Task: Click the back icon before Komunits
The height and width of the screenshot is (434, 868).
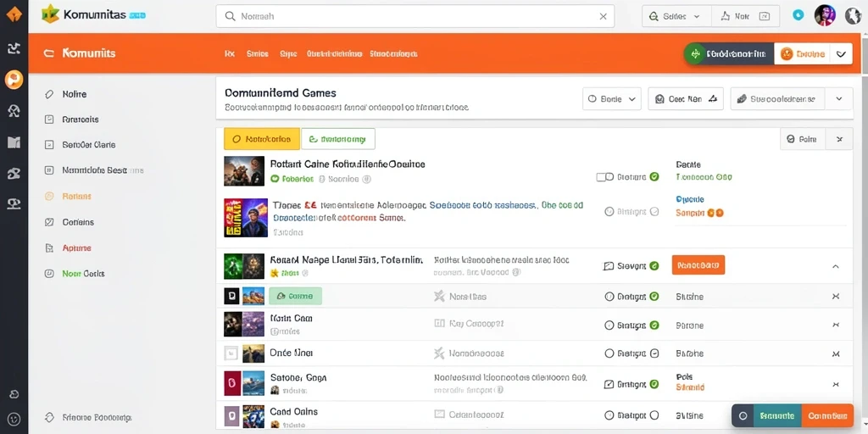Action: (48, 53)
